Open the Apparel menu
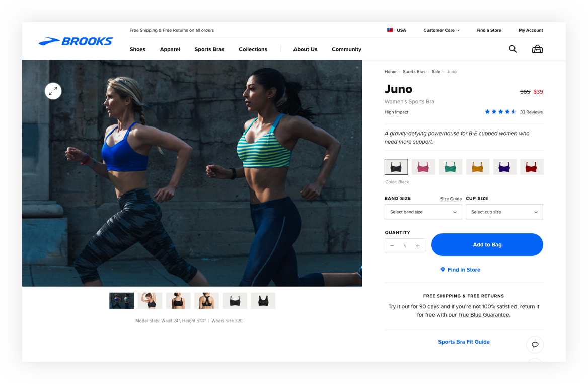Viewport: 588px width, 384px height. coord(170,49)
